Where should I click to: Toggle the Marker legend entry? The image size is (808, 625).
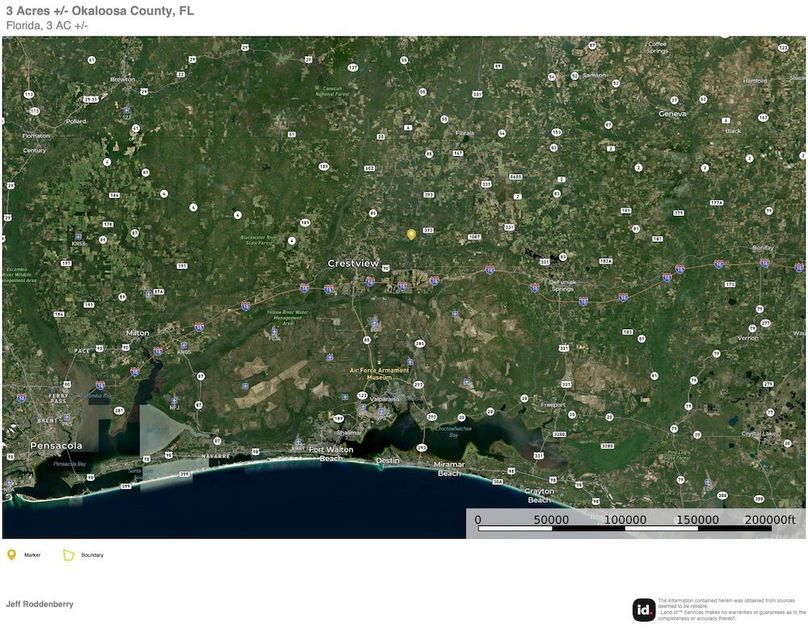click(x=35, y=553)
